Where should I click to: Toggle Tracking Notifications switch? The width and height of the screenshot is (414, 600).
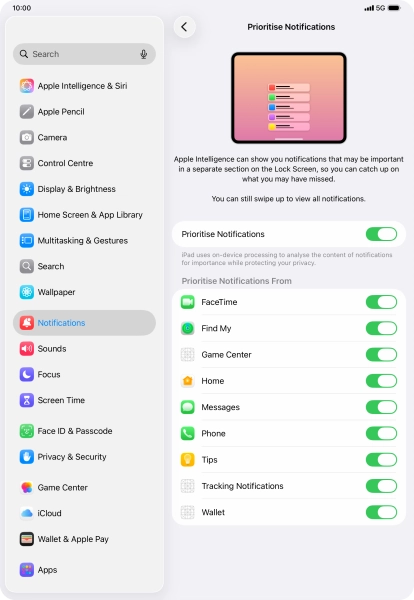pos(381,486)
